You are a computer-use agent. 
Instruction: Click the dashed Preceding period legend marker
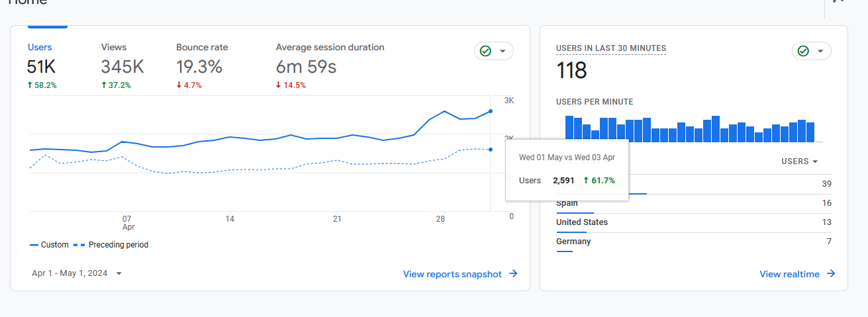pyautogui.click(x=79, y=245)
